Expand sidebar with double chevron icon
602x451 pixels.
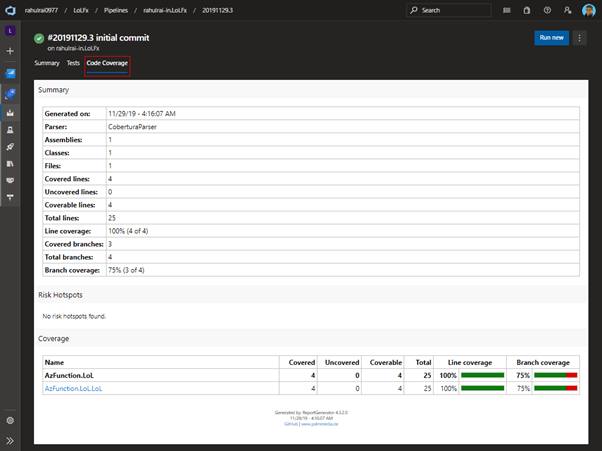click(x=10, y=440)
